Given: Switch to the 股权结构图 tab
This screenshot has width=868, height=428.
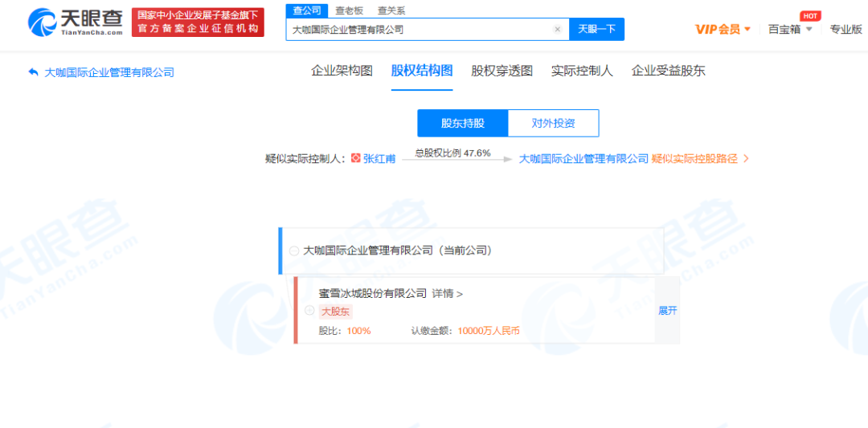Looking at the screenshot, I should pyautogui.click(x=422, y=71).
